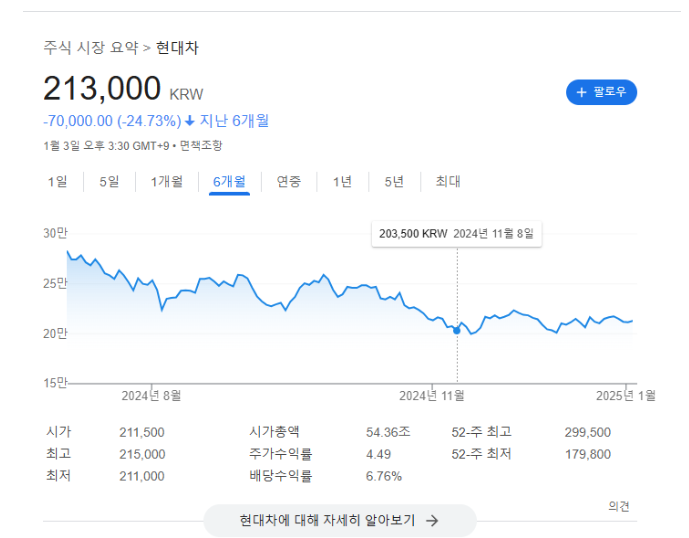Click the 25만 y-axis label
Image resolution: width=689 pixels, height=538 pixels.
click(55, 284)
